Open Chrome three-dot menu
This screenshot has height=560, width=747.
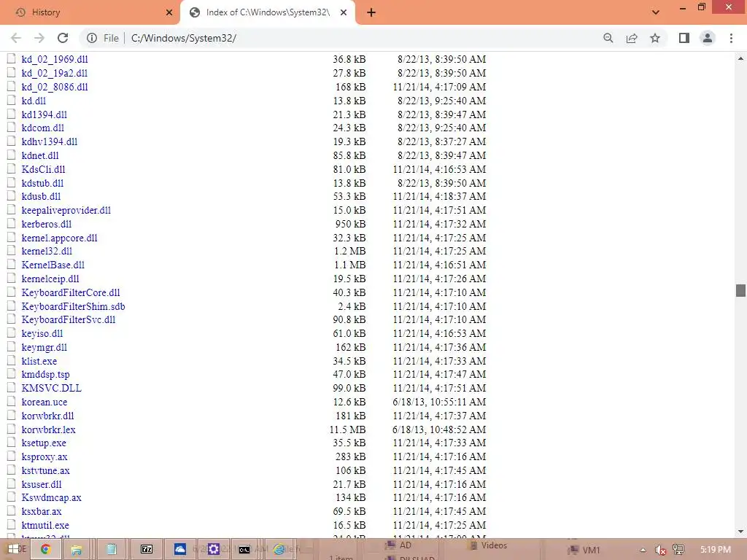coord(731,38)
